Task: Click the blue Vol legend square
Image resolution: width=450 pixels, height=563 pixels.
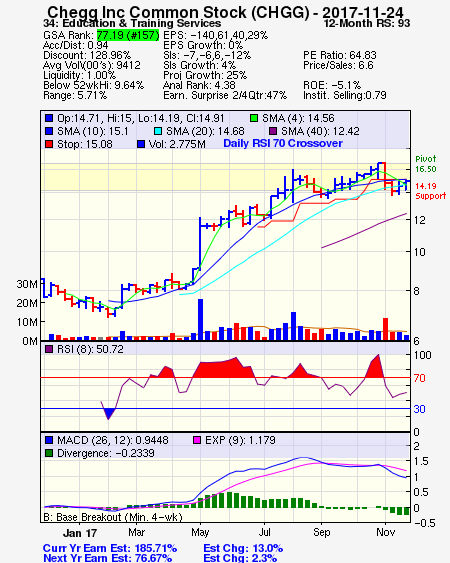Action: click(x=141, y=144)
